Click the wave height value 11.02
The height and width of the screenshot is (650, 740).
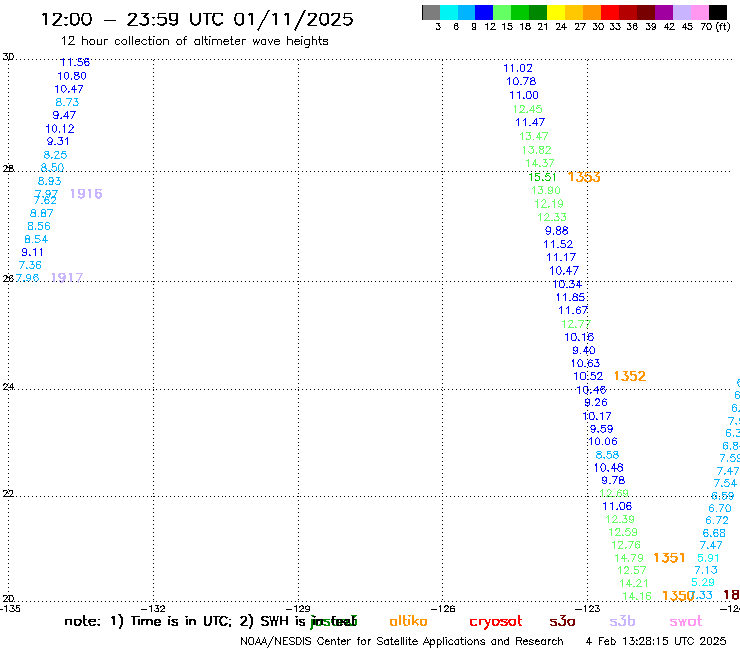[x=518, y=68]
